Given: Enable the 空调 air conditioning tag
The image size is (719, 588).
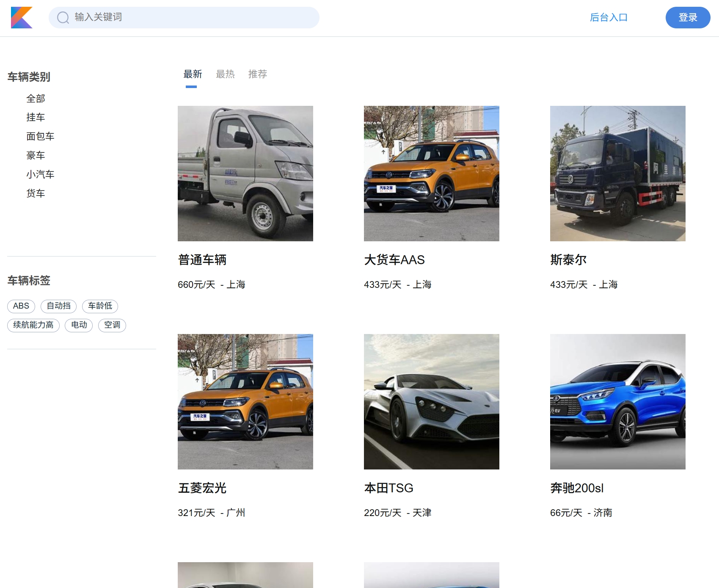Looking at the screenshot, I should pos(111,325).
